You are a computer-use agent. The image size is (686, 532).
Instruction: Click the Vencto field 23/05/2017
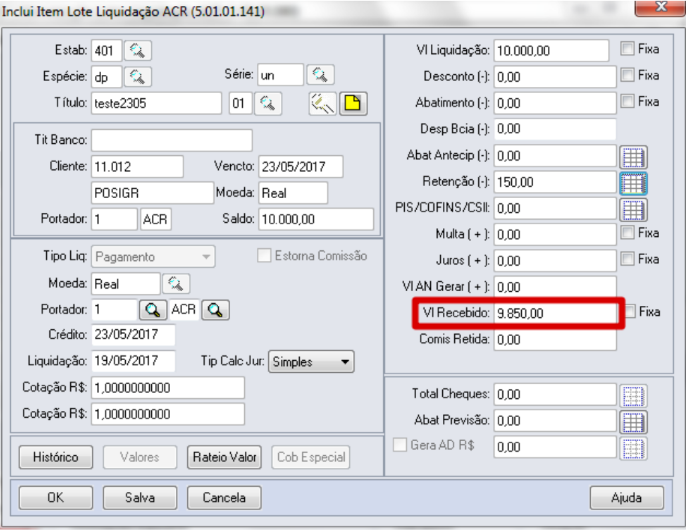(x=301, y=167)
